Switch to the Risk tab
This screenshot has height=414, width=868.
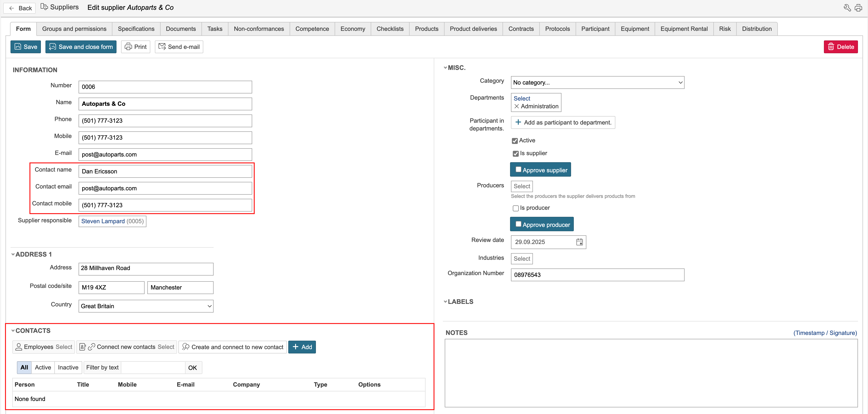[x=725, y=29]
